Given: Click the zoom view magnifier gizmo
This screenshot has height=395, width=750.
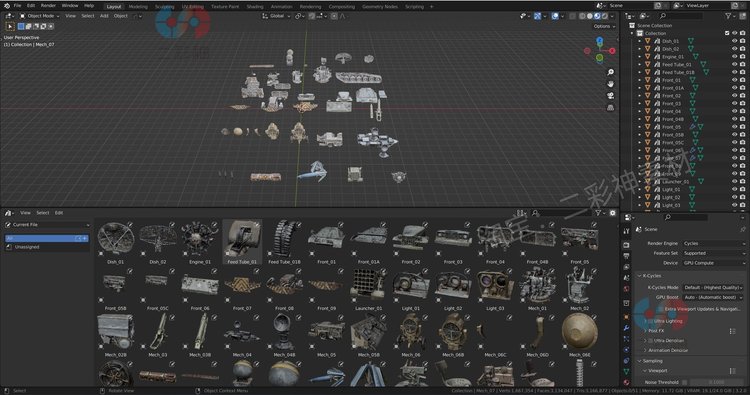Looking at the screenshot, I should click(610, 72).
